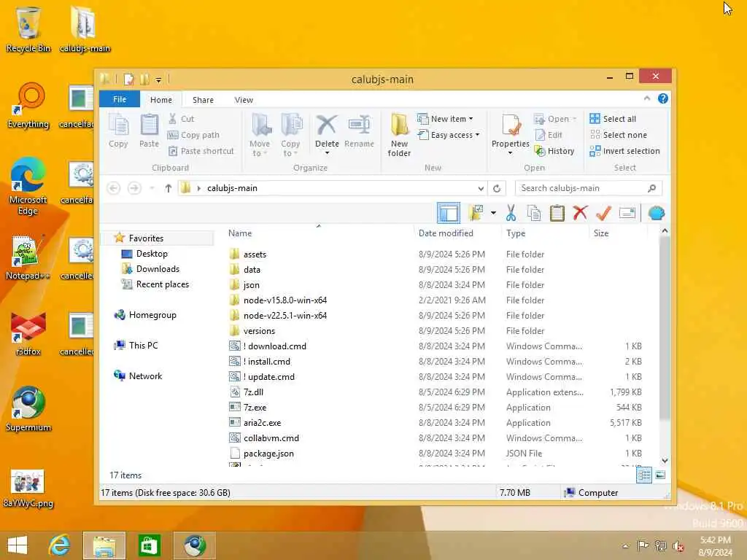Click the red X Delete toolbar icon
This screenshot has height=560, width=747.
pos(580,213)
